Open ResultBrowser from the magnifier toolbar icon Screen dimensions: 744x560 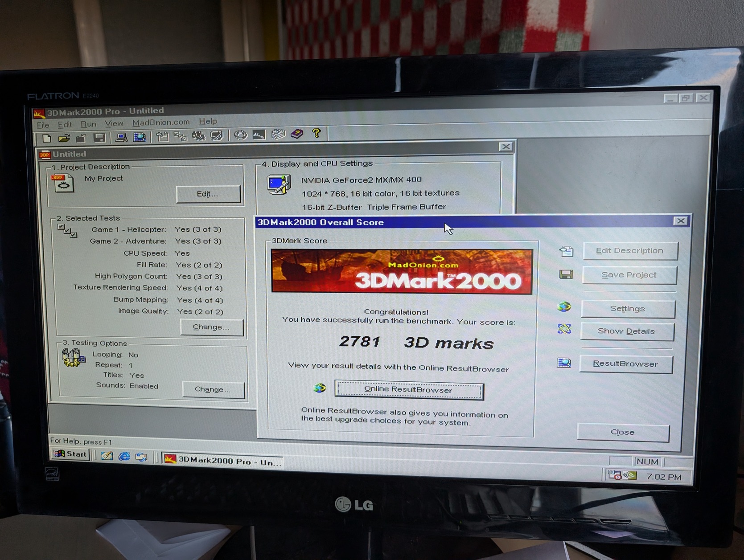(139, 137)
